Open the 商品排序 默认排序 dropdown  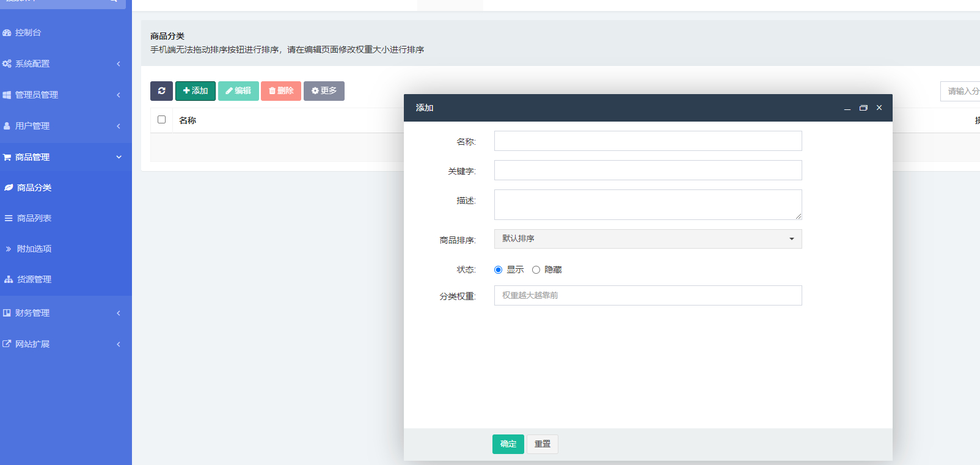click(x=648, y=239)
